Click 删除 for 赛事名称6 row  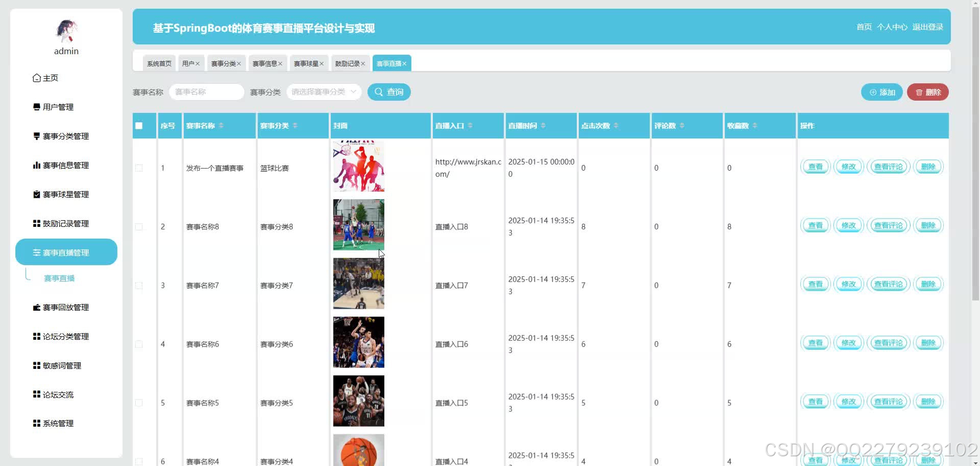coord(928,343)
